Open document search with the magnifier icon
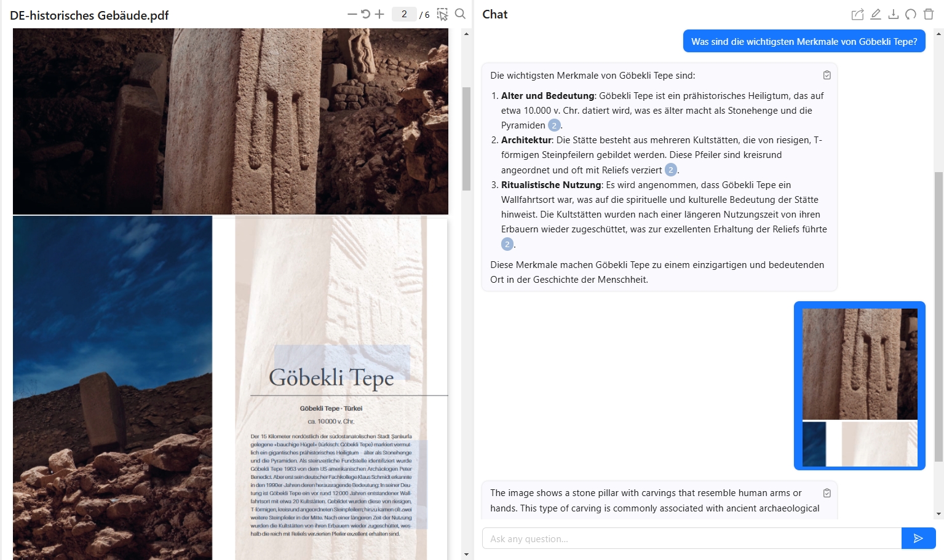944x560 pixels. click(459, 14)
